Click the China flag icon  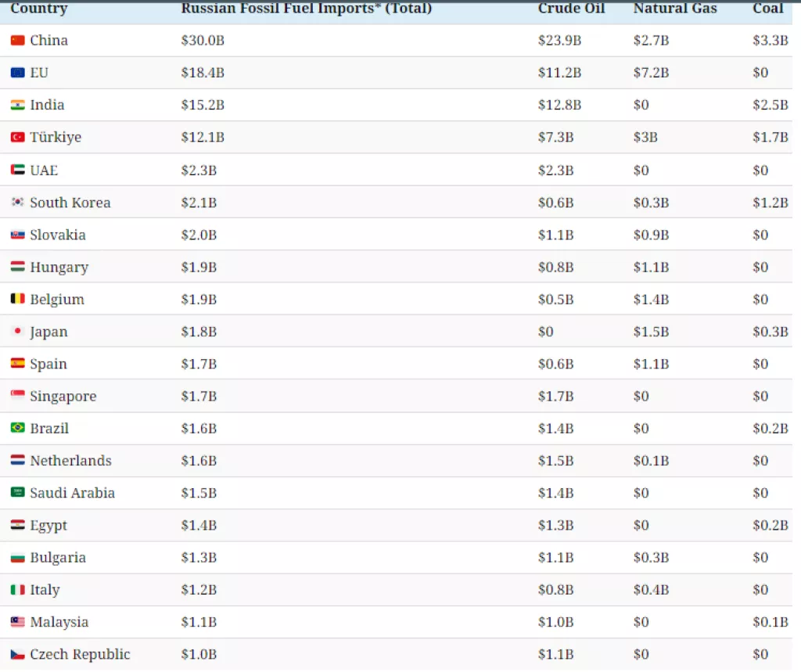[17, 41]
